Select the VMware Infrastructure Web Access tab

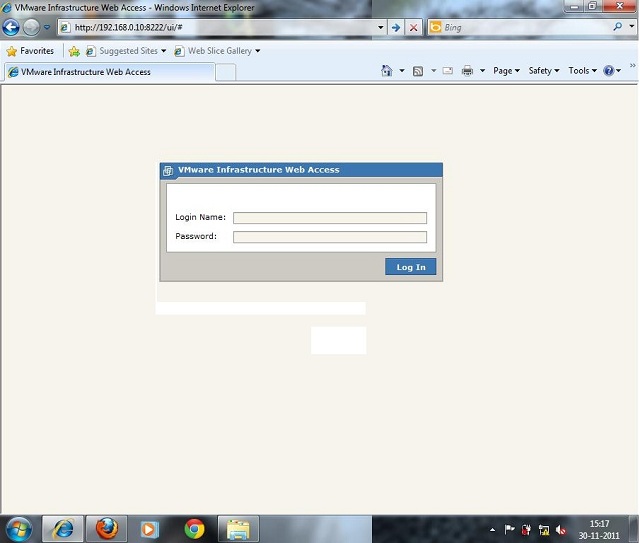(x=109, y=72)
